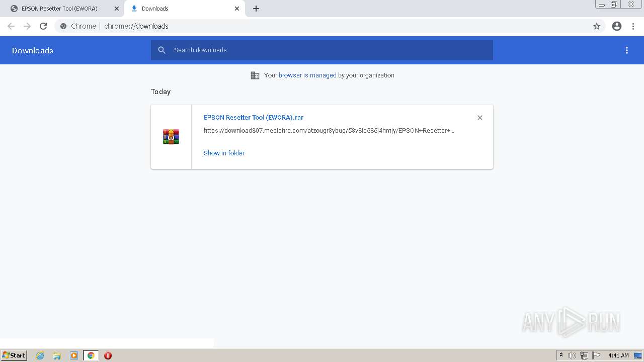This screenshot has width=644, height=362.
Task: Open the Chrome profile account icon
Action: coord(617,26)
